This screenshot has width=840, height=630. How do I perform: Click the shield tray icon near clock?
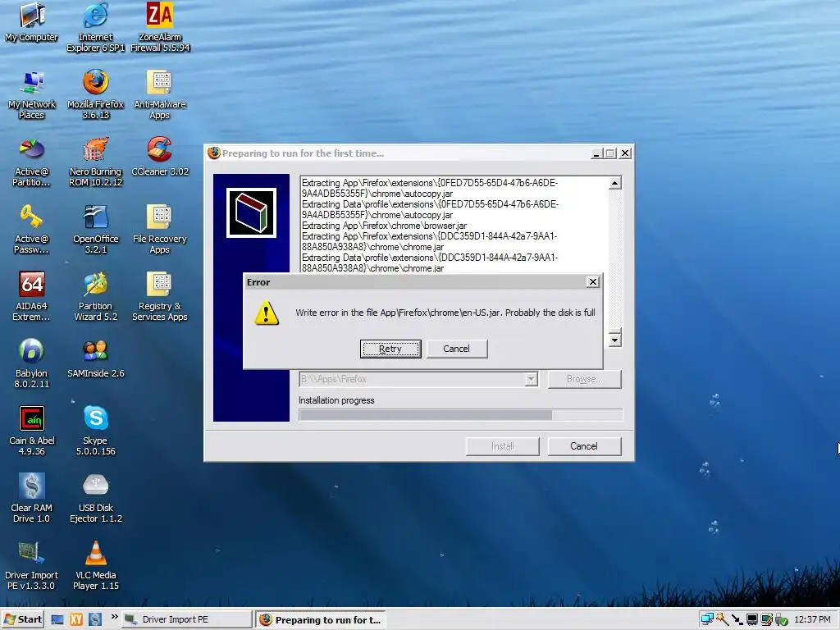coord(782,620)
